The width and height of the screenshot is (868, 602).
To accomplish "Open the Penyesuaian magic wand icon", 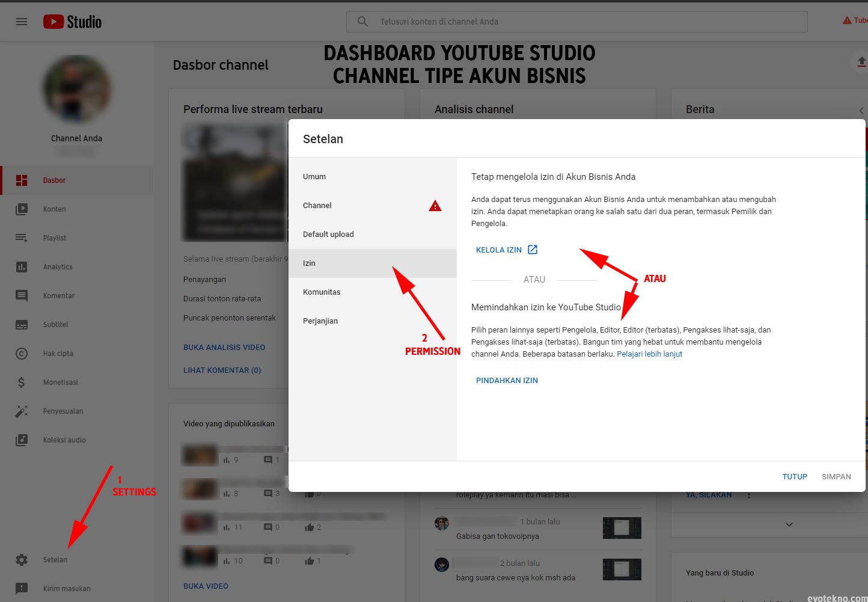I will 22,411.
